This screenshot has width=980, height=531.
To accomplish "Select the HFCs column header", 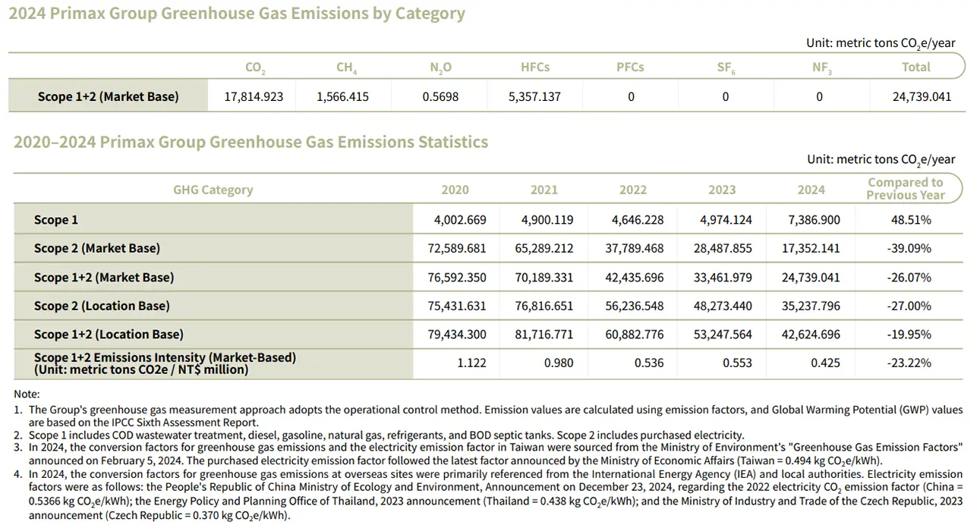I will coord(535,68).
